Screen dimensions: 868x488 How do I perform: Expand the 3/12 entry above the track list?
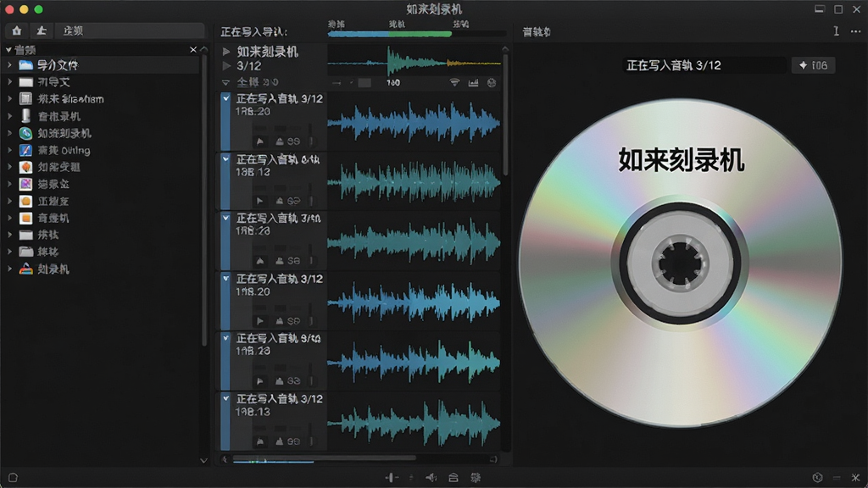pos(226,66)
